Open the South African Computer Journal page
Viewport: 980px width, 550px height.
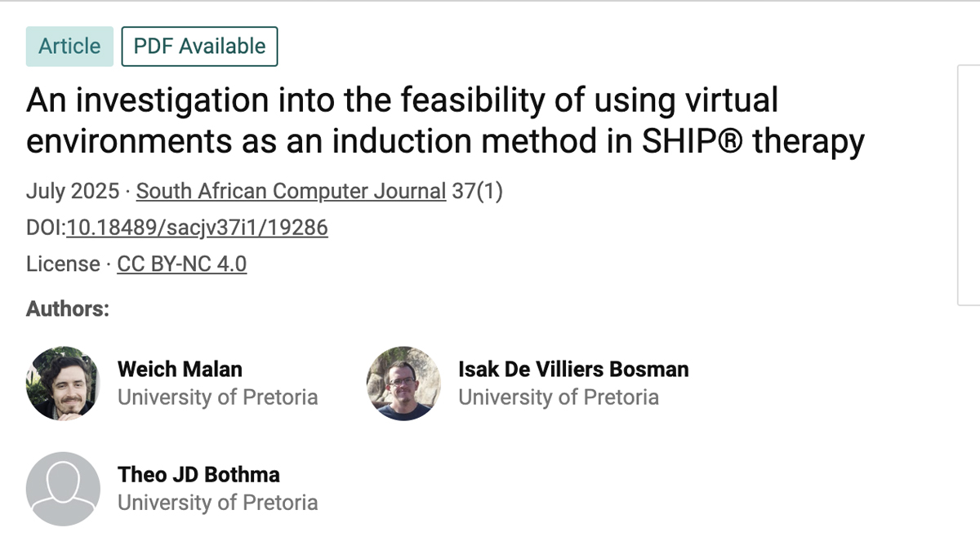click(290, 191)
